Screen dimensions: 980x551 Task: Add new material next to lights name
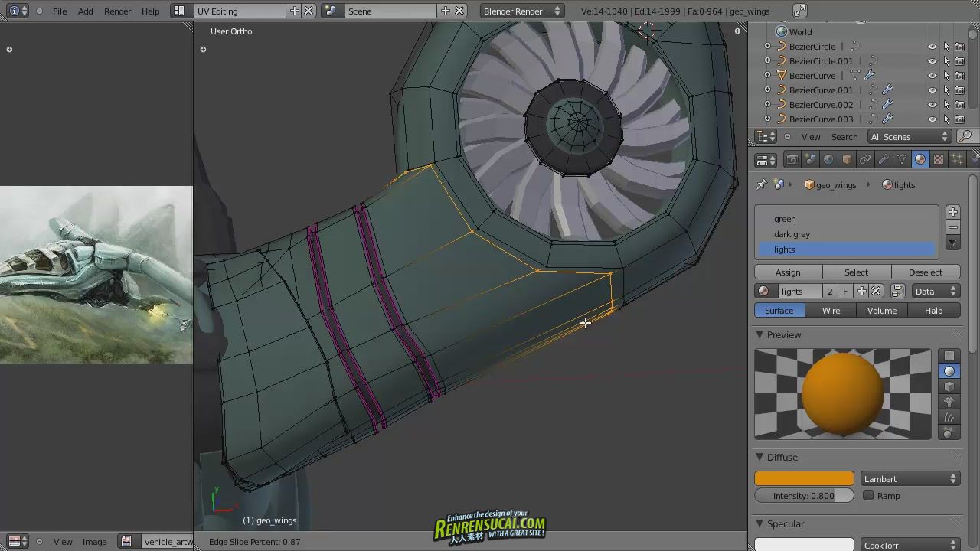click(862, 291)
